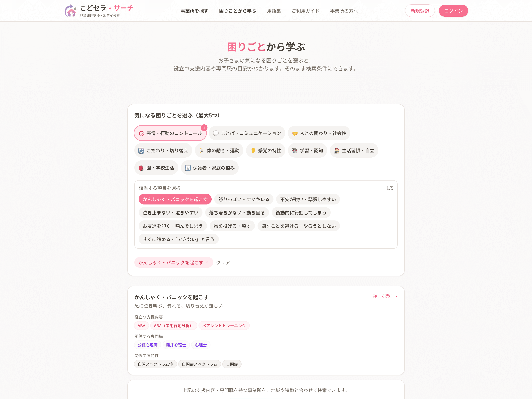Open 困りごとから学ぶ in the navigation
The image size is (532, 399).
238,11
